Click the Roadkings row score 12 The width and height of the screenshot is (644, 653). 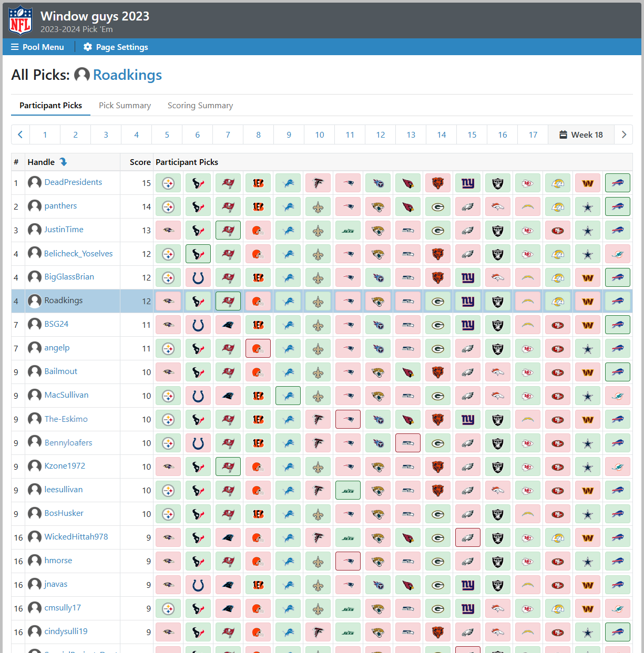[146, 301]
